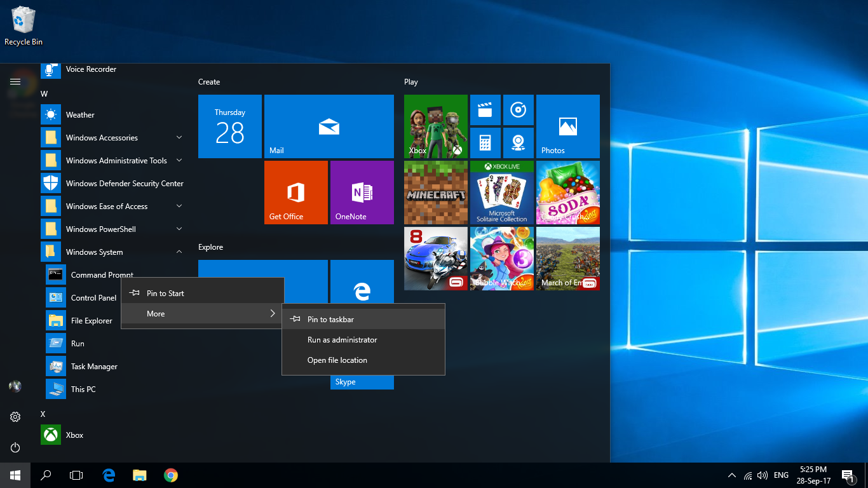The image size is (868, 488).
Task: Select Run as administrator
Action: coord(363,339)
